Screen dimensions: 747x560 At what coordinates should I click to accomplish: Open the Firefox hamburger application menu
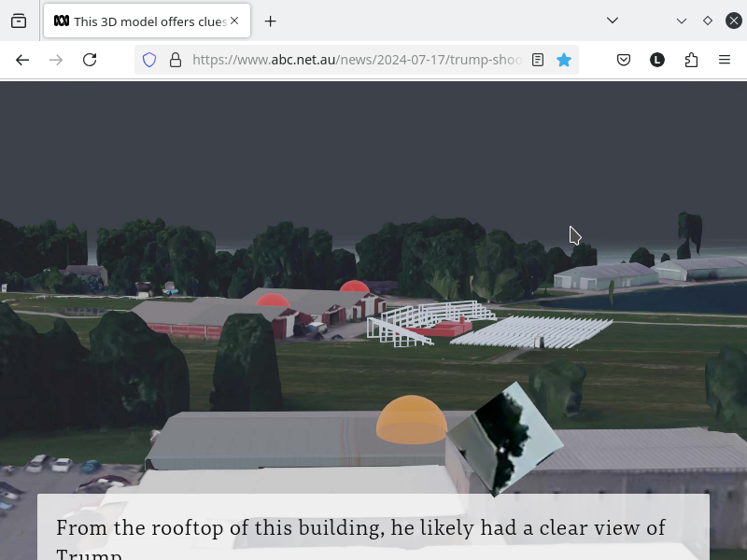pos(725,60)
